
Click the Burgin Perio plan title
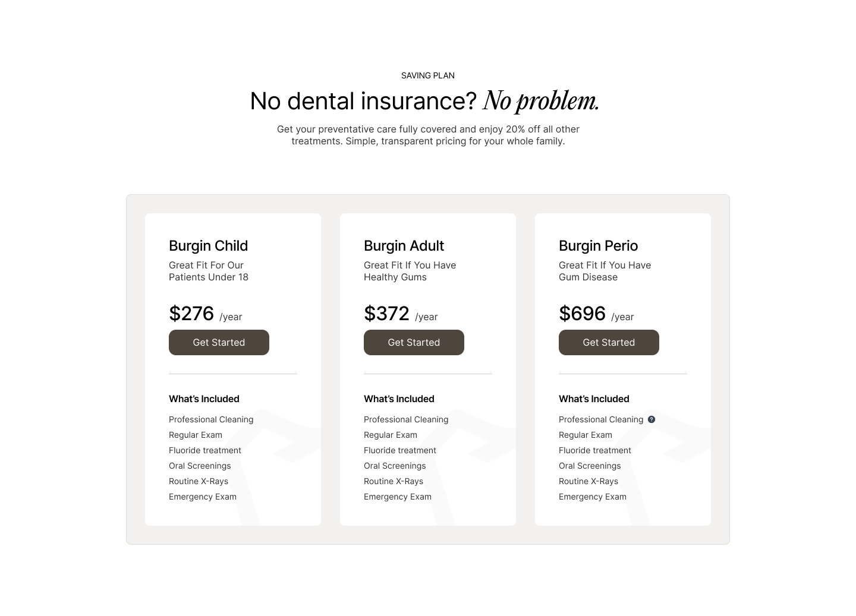598,246
